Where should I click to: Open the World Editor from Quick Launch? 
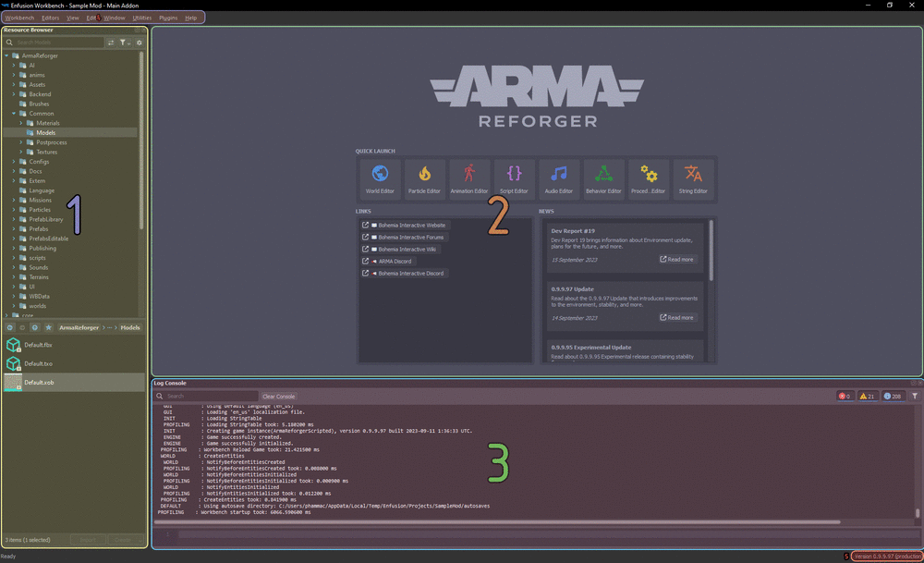380,178
